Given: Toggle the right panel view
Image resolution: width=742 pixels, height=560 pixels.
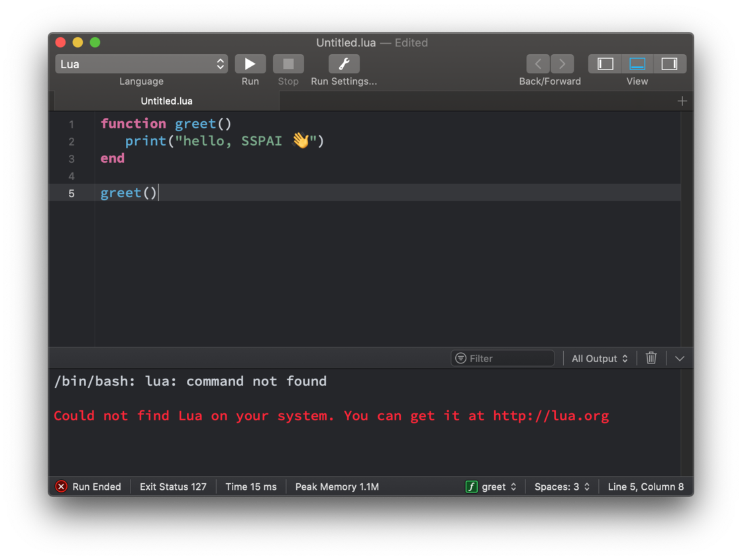Looking at the screenshot, I should pyautogui.click(x=669, y=64).
